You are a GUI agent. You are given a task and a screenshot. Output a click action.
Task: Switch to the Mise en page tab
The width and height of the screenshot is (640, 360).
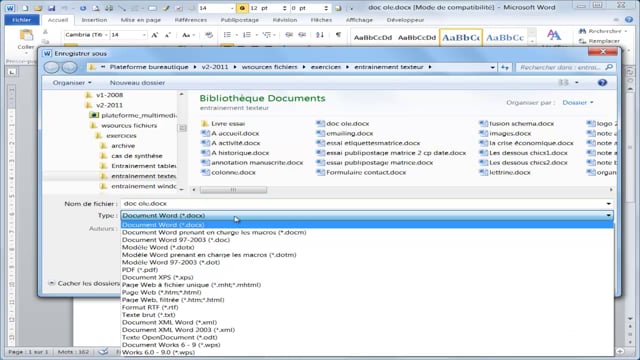[x=141, y=20]
